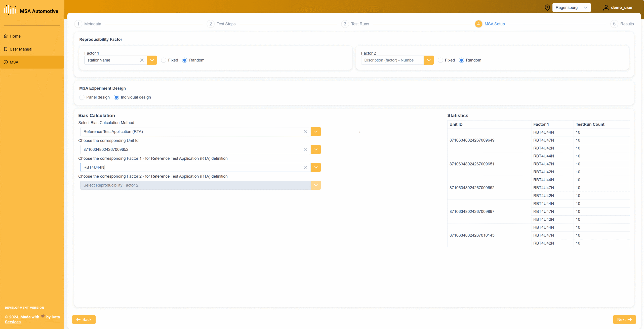Click the location pin icon

click(x=547, y=8)
